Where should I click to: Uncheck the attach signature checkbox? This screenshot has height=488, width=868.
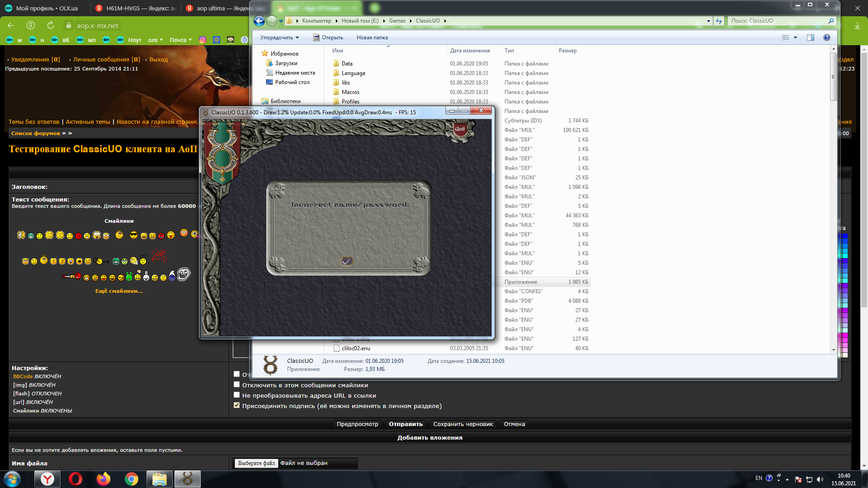pyautogui.click(x=236, y=405)
